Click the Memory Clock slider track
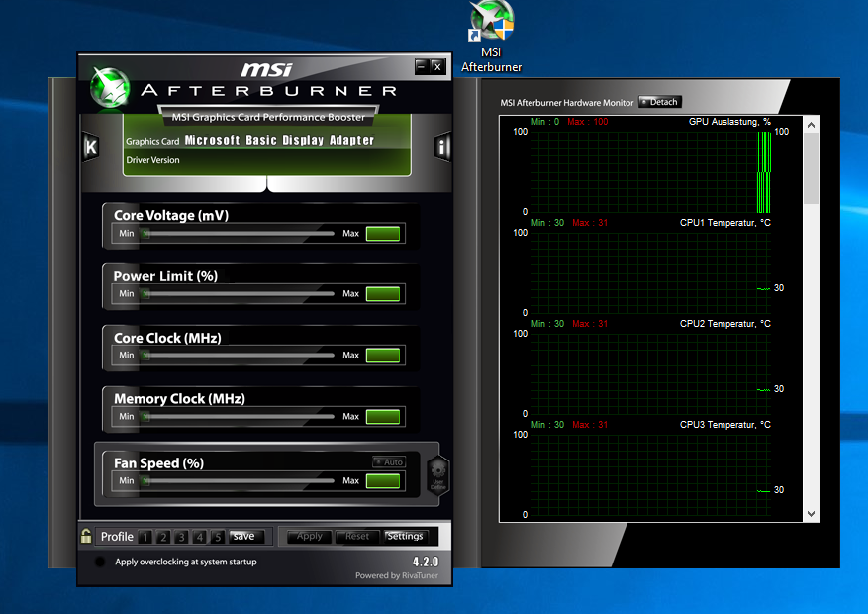Screen dimensions: 868x614 click(x=239, y=416)
